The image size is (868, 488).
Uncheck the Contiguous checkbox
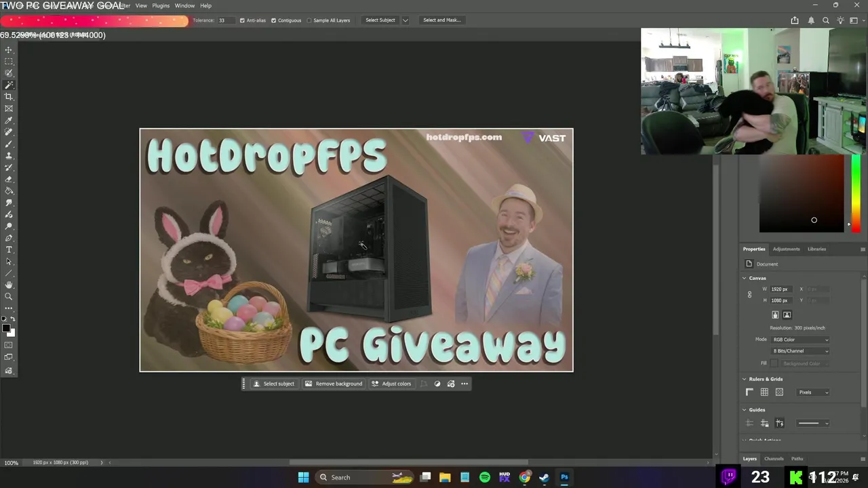(x=273, y=20)
